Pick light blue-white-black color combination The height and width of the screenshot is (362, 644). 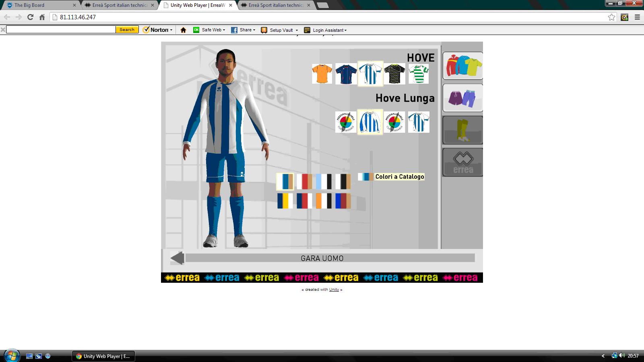324,181
